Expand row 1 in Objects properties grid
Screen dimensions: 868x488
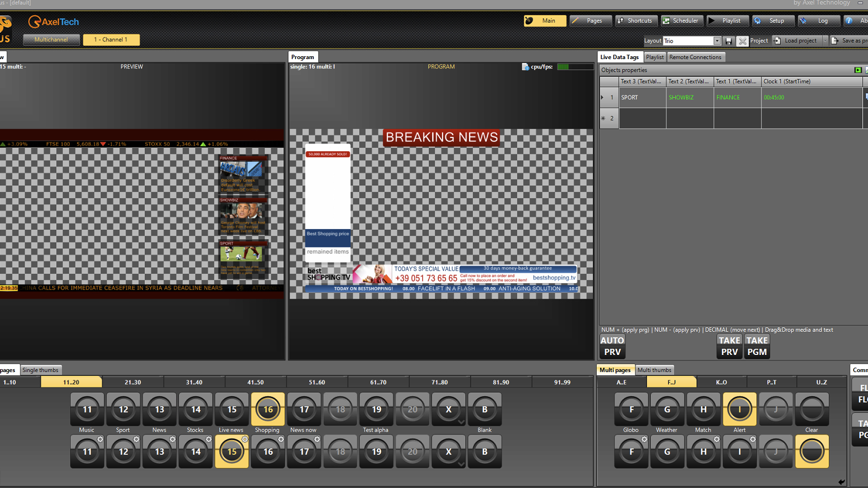tap(602, 98)
